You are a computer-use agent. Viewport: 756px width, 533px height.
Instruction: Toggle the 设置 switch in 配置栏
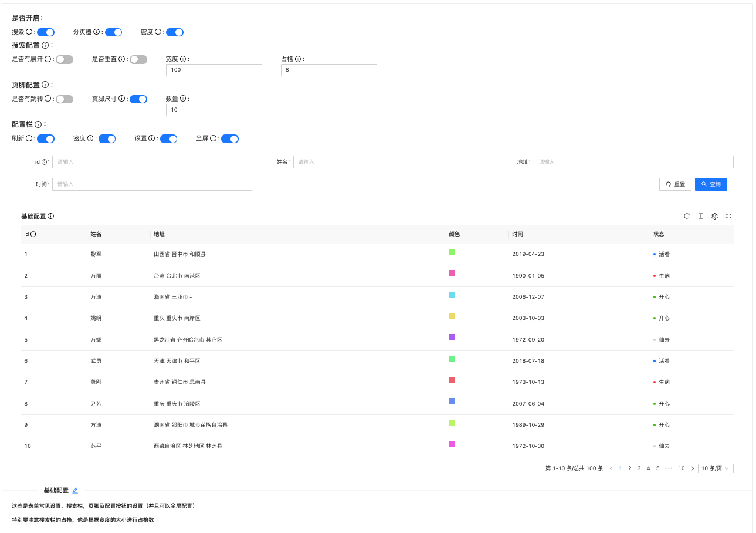point(169,139)
